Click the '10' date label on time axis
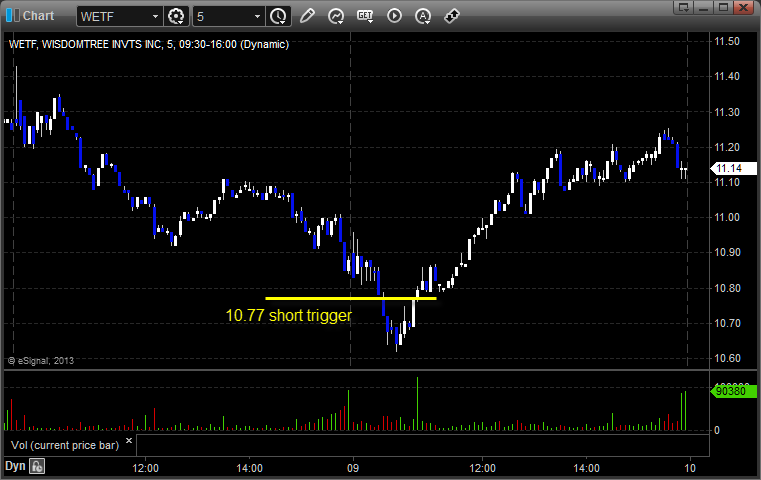761x480 pixels. (x=690, y=468)
